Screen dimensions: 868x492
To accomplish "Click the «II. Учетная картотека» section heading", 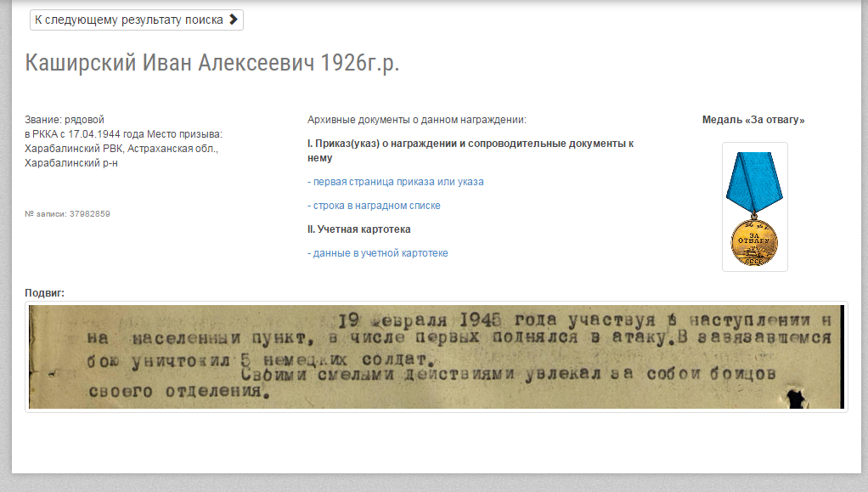I will (x=359, y=229).
